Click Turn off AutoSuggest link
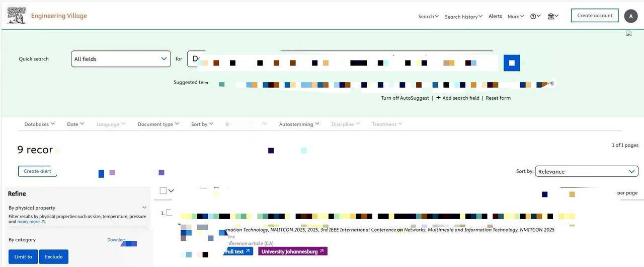This screenshot has width=644, height=267. (405, 98)
